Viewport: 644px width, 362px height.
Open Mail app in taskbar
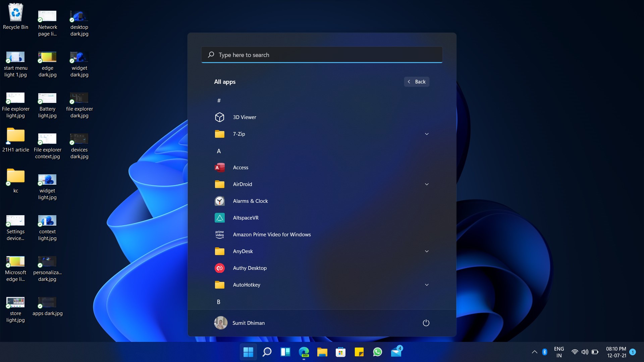point(396,352)
